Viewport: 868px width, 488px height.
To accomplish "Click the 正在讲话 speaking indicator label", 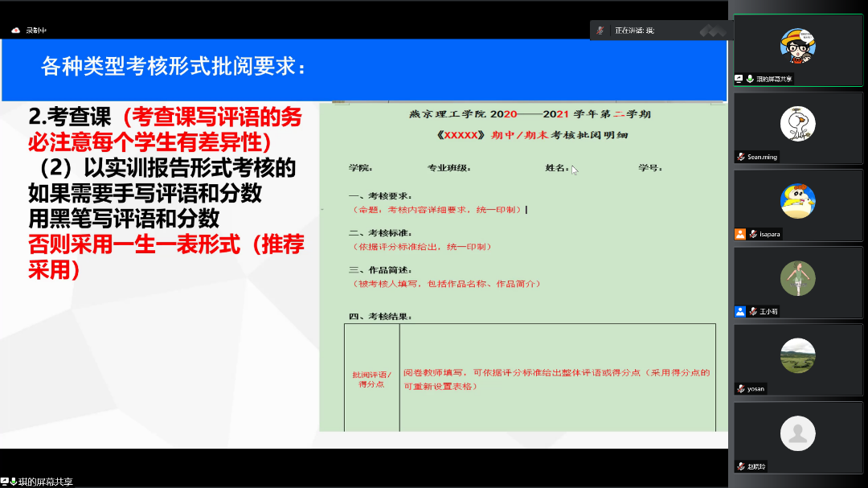I will coord(634,31).
